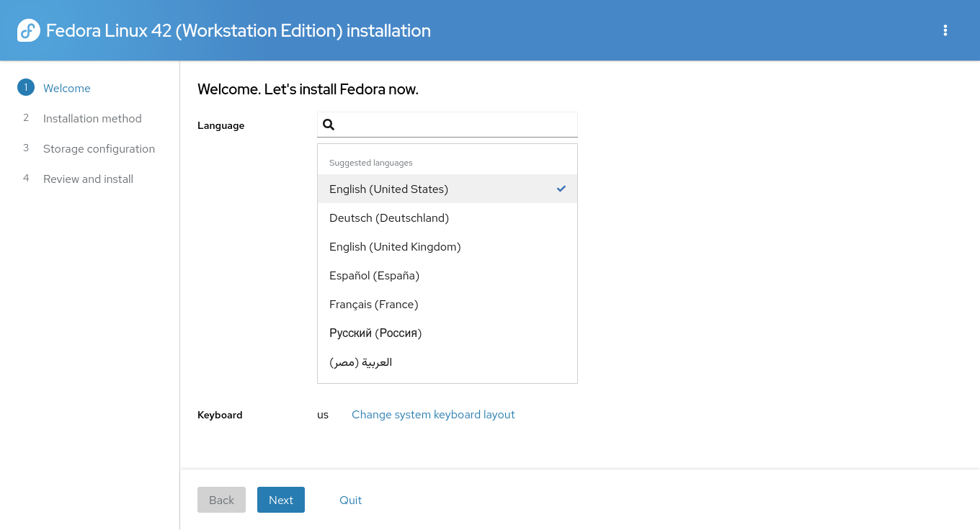Open the kebab options menu in header
980x530 pixels.
point(945,30)
